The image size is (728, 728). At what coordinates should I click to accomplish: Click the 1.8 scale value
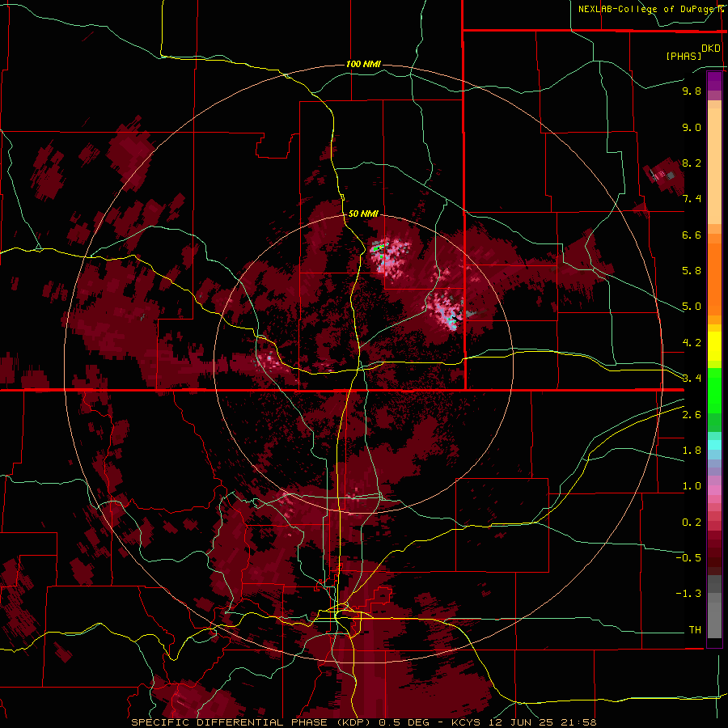[692, 451]
